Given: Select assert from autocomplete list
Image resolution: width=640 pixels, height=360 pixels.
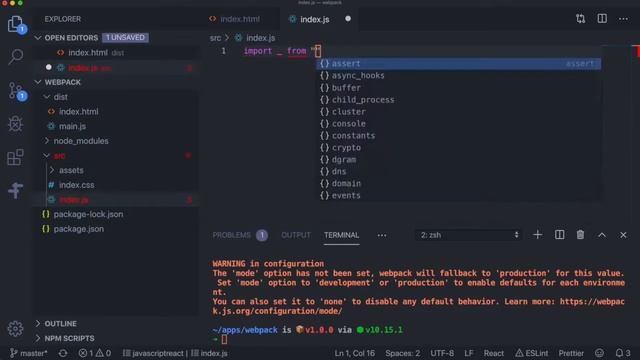Looking at the screenshot, I should coord(458,64).
